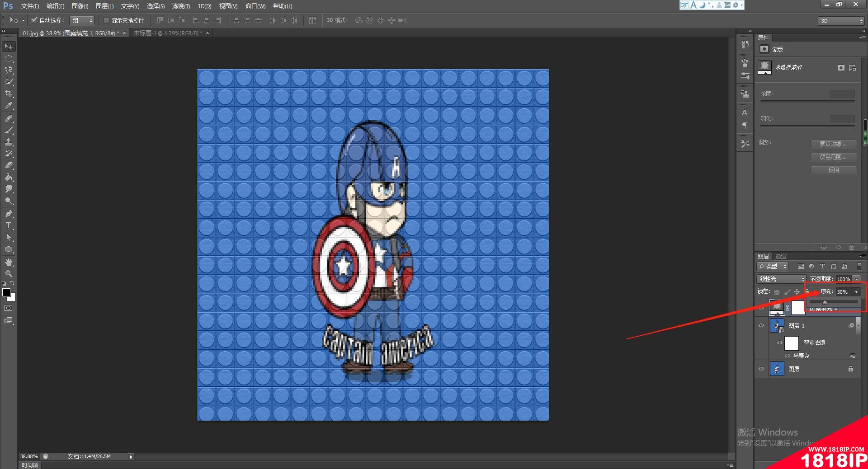Open status bar info arrow

(131, 457)
